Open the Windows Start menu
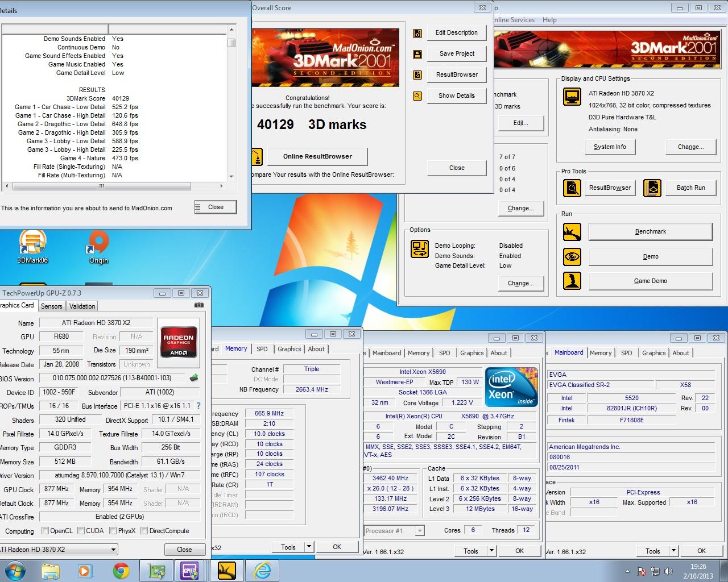Image resolution: width=728 pixels, height=582 pixels. pyautogui.click(x=15, y=571)
